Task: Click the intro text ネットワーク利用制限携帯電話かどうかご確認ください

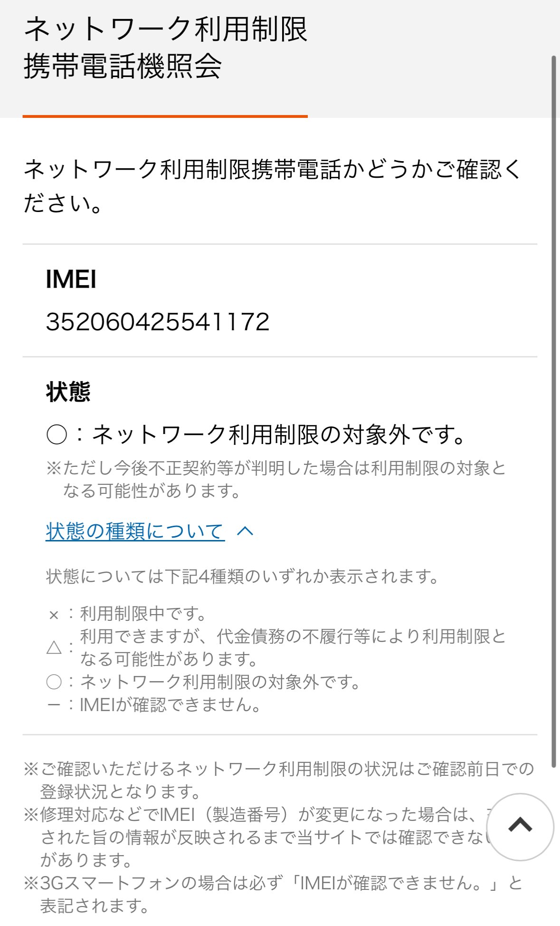Action: pyautogui.click(x=273, y=186)
